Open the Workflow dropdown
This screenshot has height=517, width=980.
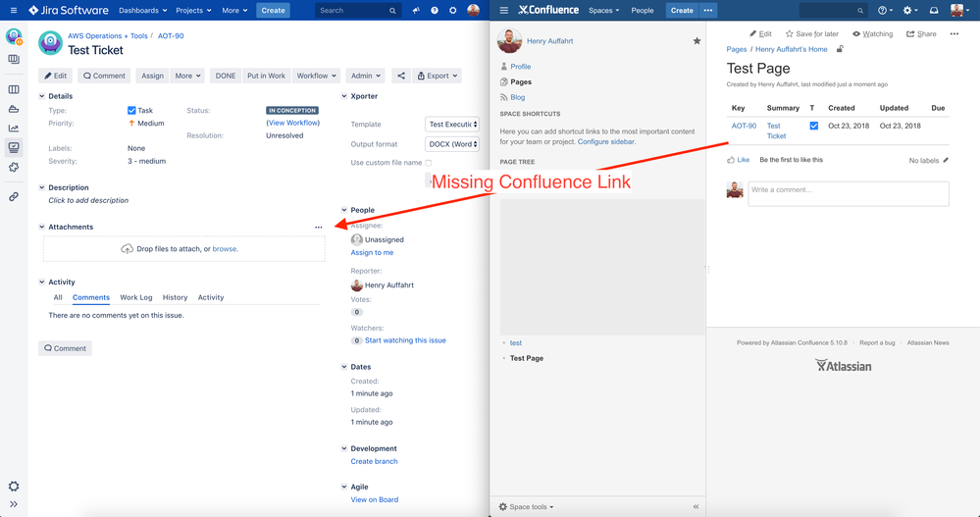click(x=316, y=76)
